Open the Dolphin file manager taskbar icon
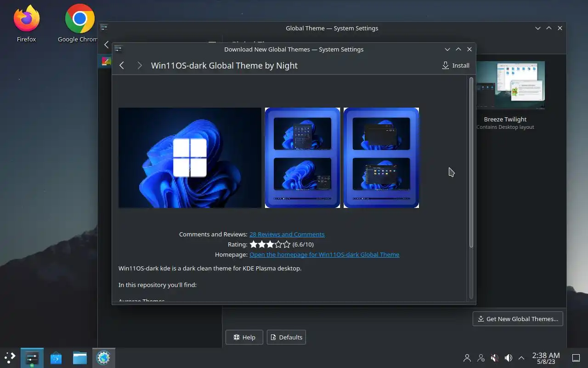 pyautogui.click(x=80, y=357)
